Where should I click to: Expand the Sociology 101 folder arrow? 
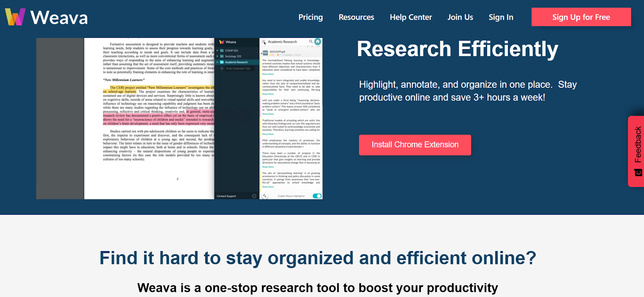point(217,56)
